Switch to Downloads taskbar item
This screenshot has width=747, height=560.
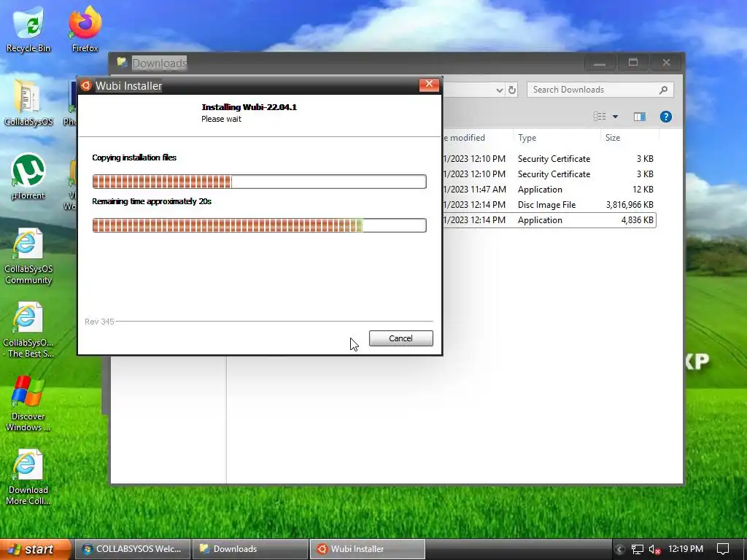249,549
